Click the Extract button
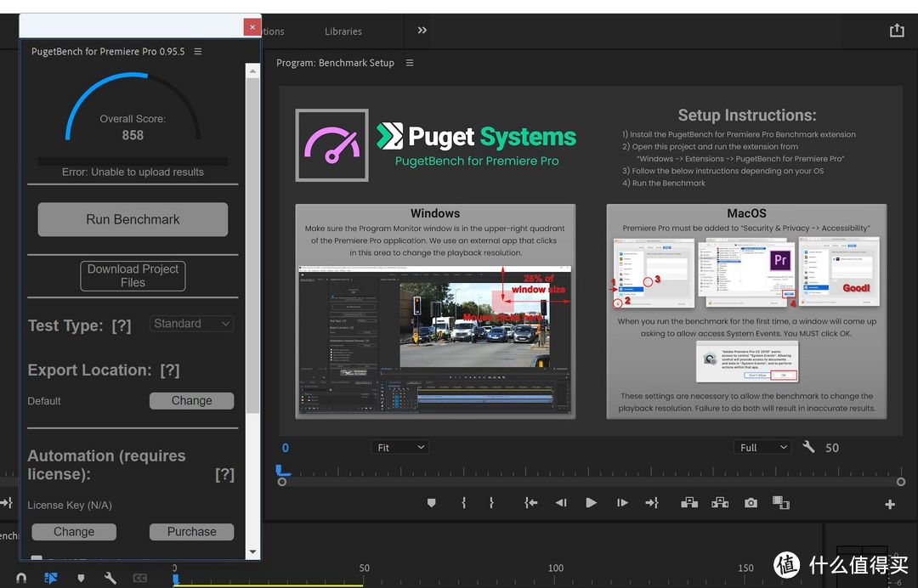 [x=720, y=502]
